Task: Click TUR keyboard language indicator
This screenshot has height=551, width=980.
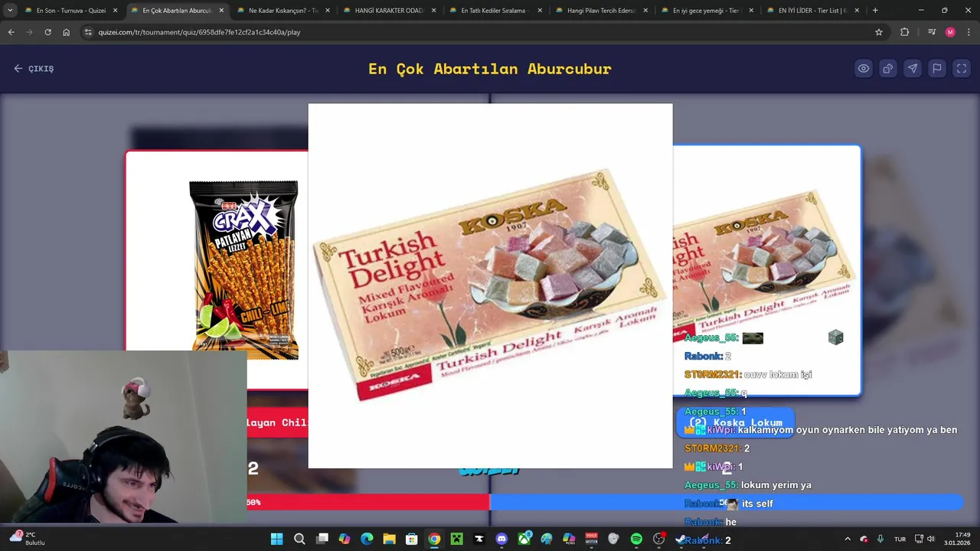Action: tap(900, 539)
